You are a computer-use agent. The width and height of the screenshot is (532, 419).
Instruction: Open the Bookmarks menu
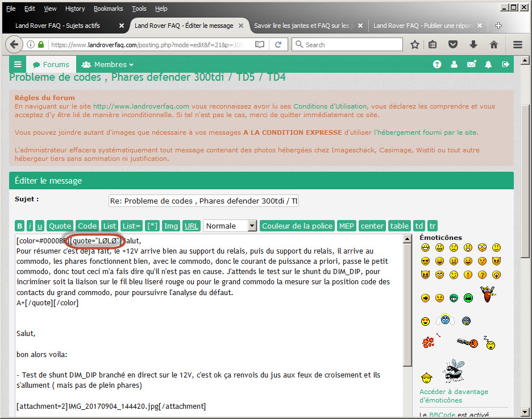107,9
